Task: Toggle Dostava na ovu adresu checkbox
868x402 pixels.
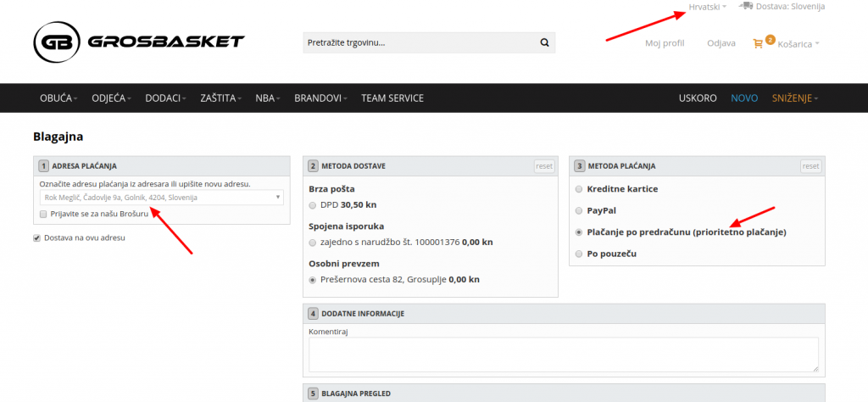Action: (x=37, y=238)
